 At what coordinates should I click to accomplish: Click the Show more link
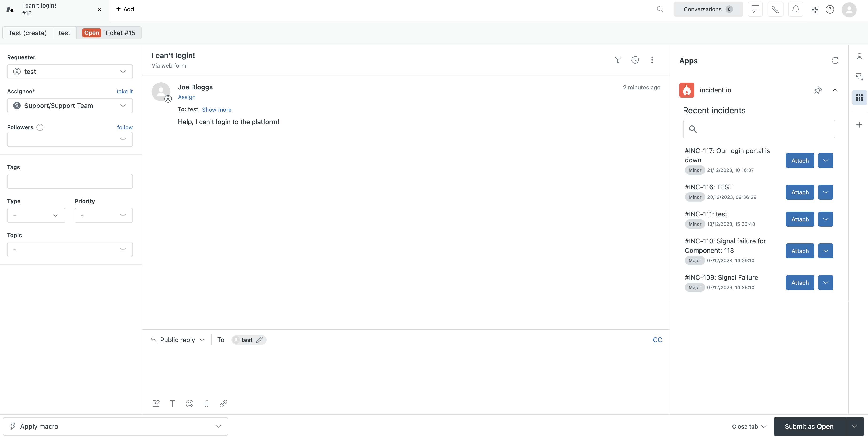coord(216,110)
